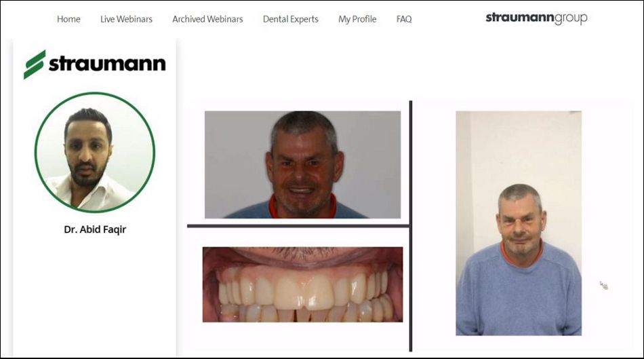Click the vertical divider line on slide
The height and width of the screenshot is (359, 644).
411,226
